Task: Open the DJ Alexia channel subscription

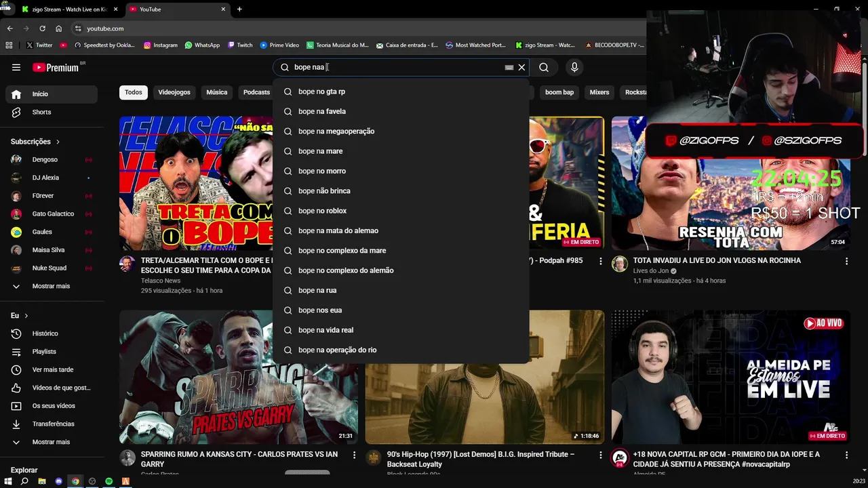Action: [x=52, y=178]
